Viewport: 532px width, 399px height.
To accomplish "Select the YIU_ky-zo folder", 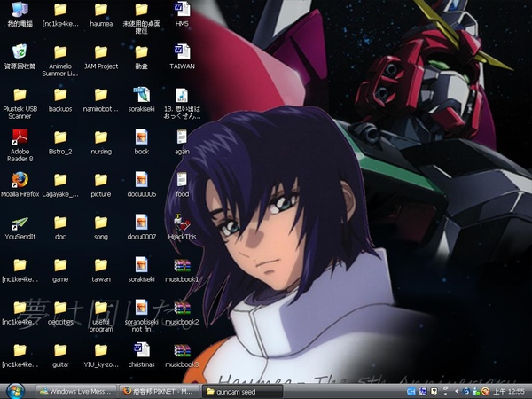I will [101, 356].
